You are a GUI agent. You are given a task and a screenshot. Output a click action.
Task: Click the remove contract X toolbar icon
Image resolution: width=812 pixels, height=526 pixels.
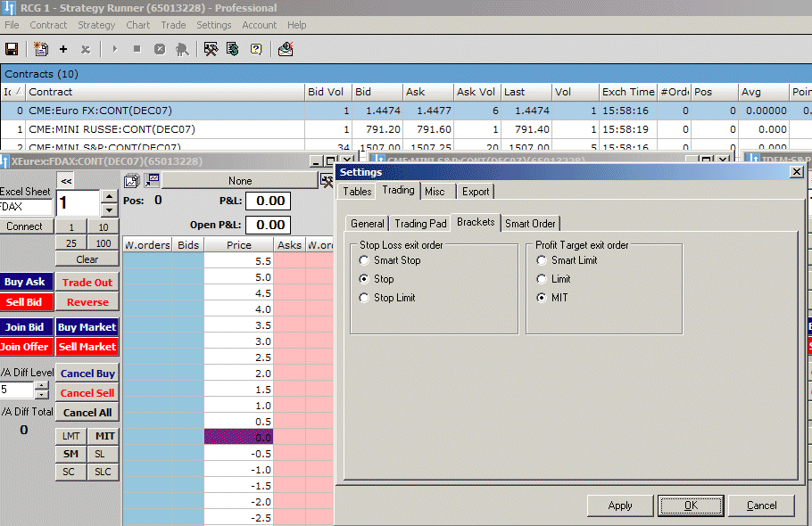86,50
